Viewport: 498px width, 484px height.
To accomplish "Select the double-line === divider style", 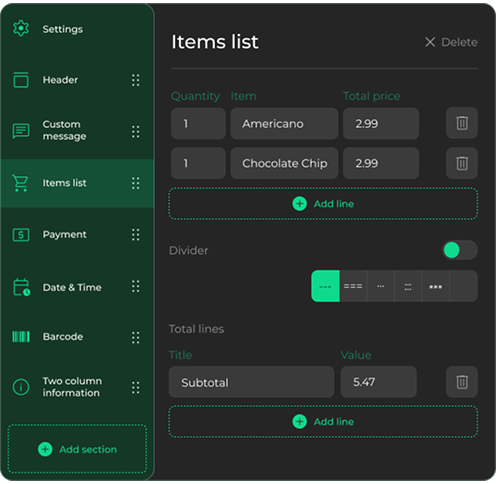I will click(354, 287).
